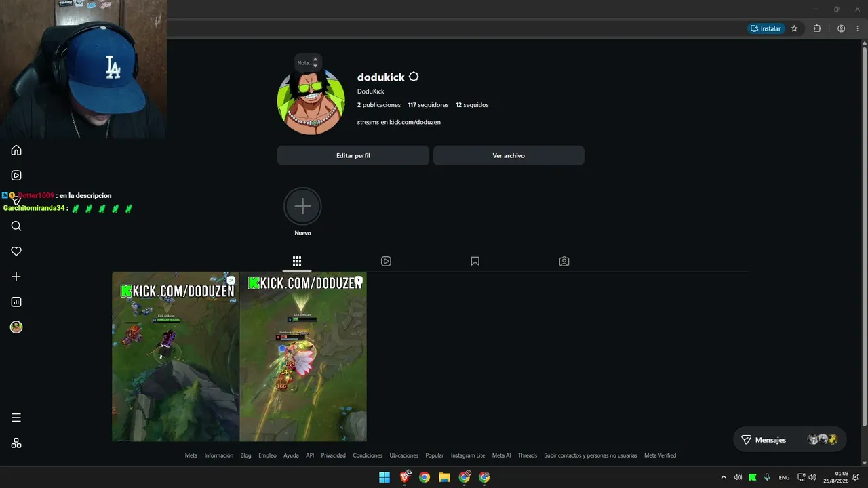The image size is (868, 488).
Task: Click the Editar perfil button
Action: [353, 155]
